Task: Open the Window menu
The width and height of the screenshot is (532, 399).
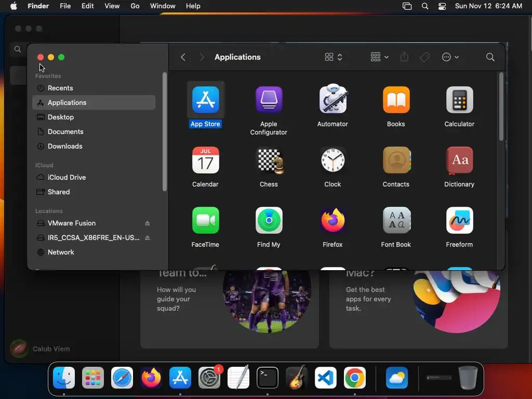Action: [163, 6]
